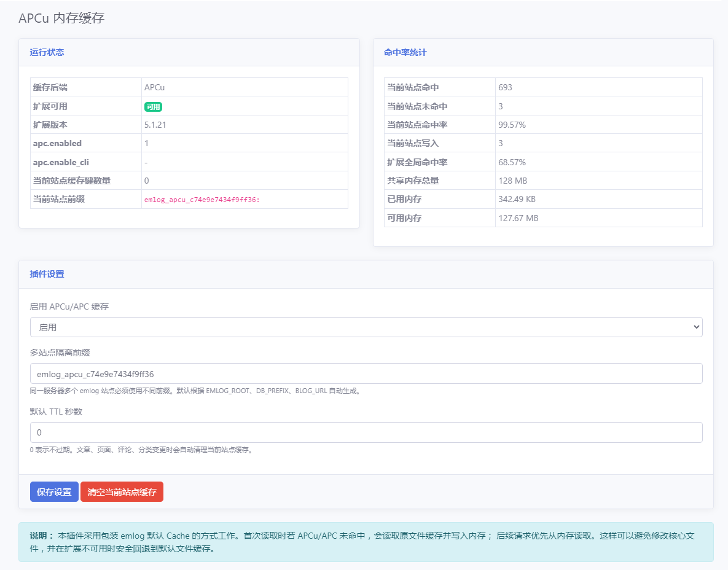
Task: Click the 99.57% hit rate value
Action: click(512, 125)
